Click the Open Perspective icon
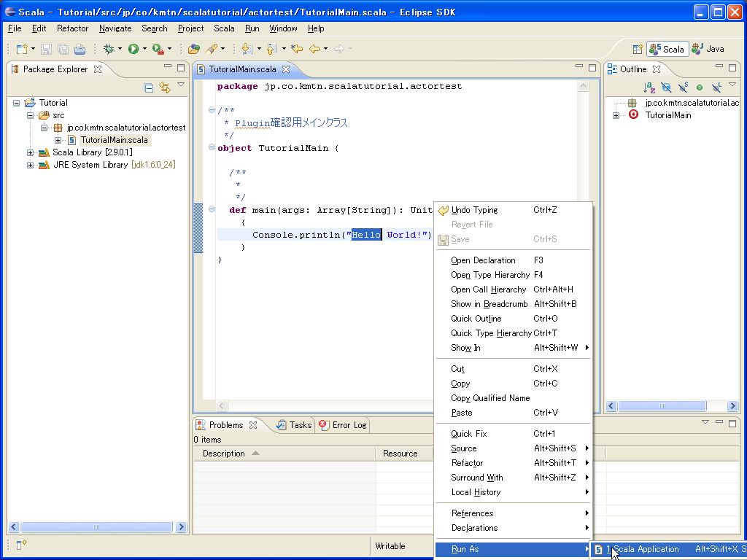Screen dimensions: 747x560 638,49
